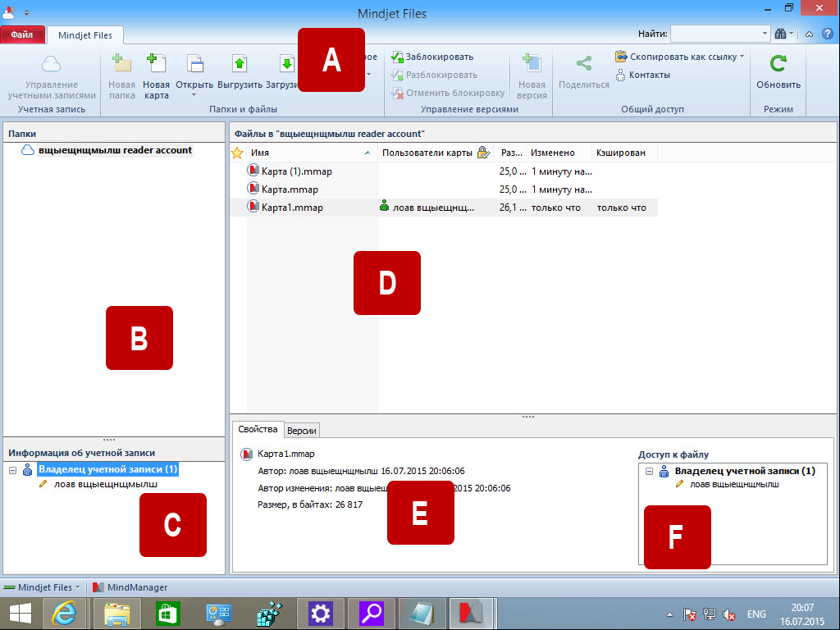Open the Открыть (Open) dropdown arrow
840x630 pixels.
point(195,94)
